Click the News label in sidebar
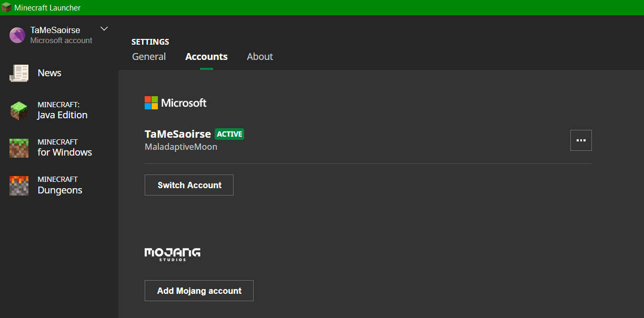 [x=49, y=73]
